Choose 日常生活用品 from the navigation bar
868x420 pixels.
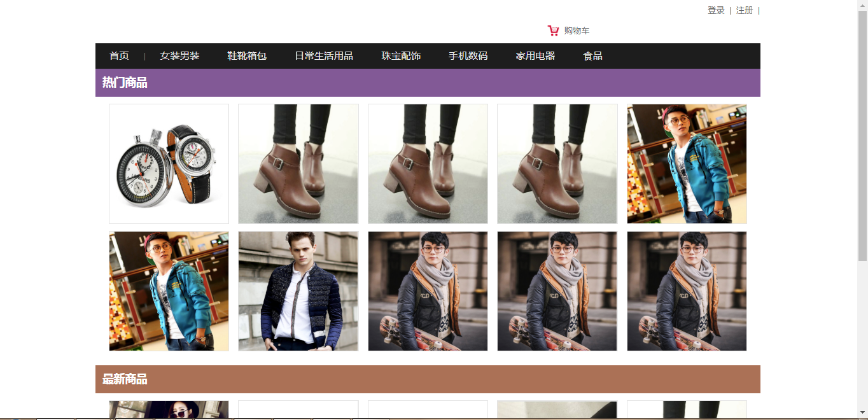coord(324,56)
